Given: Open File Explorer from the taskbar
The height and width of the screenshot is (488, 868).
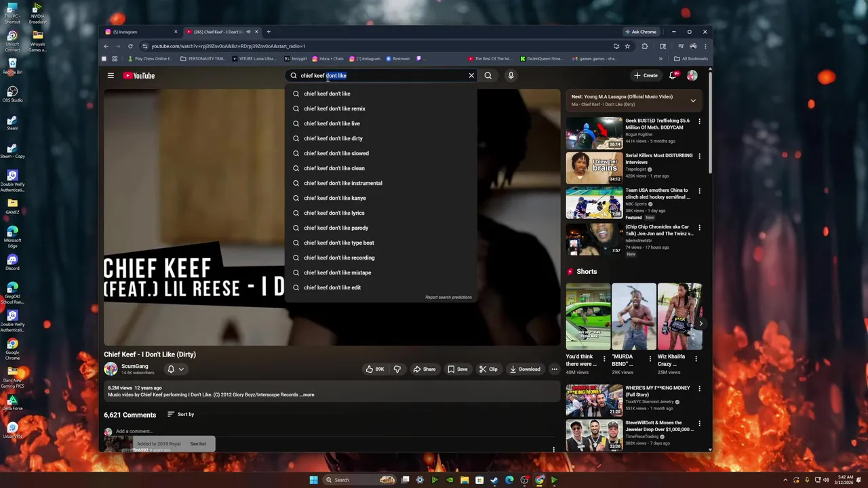Looking at the screenshot, I should (465, 480).
